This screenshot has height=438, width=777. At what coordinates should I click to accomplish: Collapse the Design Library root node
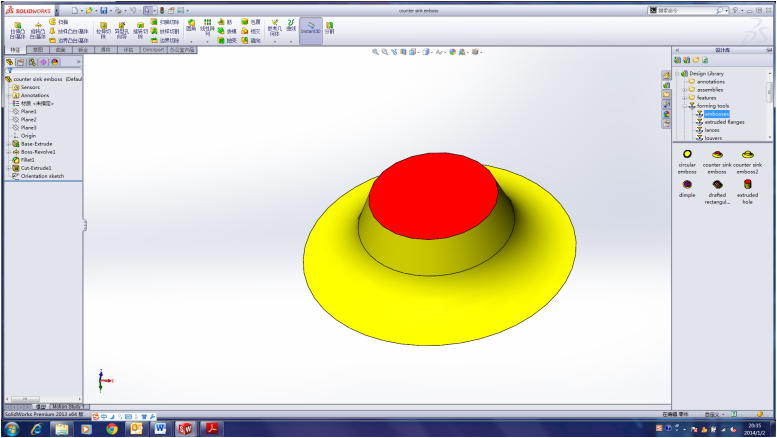(x=677, y=74)
